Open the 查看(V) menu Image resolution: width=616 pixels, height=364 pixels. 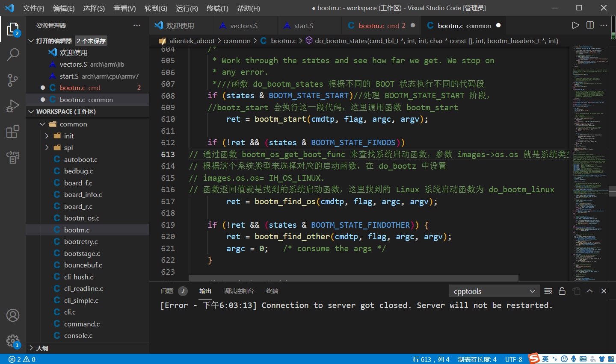tap(124, 8)
